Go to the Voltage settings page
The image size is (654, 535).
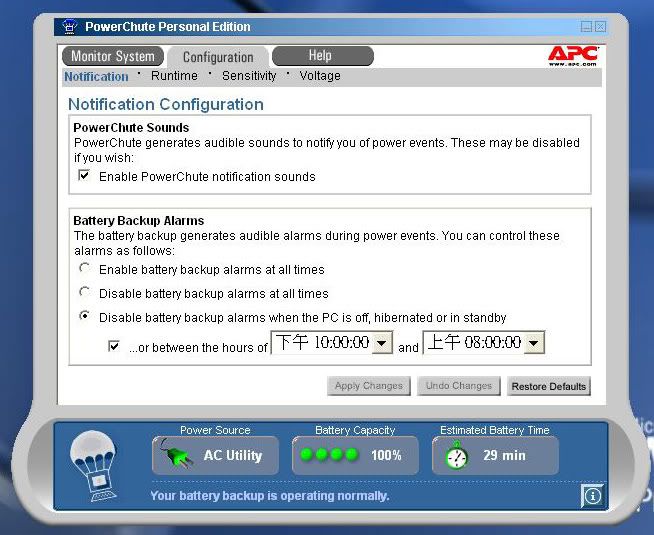point(320,76)
